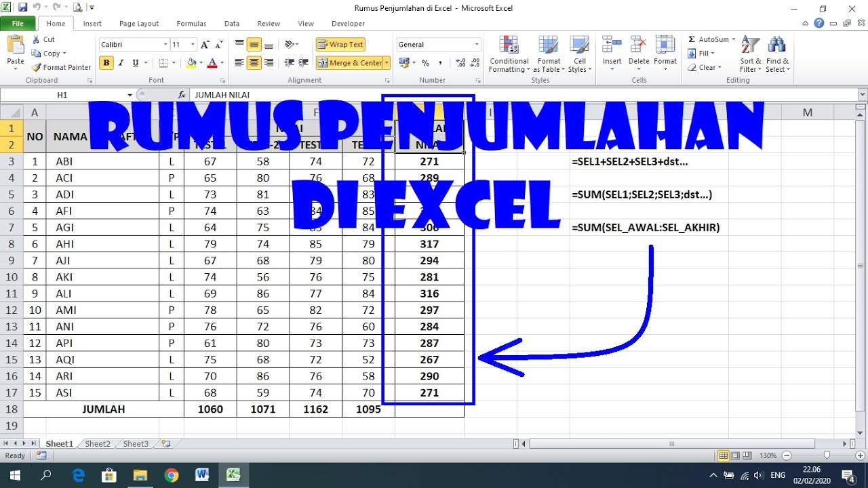Open the Calibri font name dropdown
The height and width of the screenshot is (488, 868).
point(165,44)
